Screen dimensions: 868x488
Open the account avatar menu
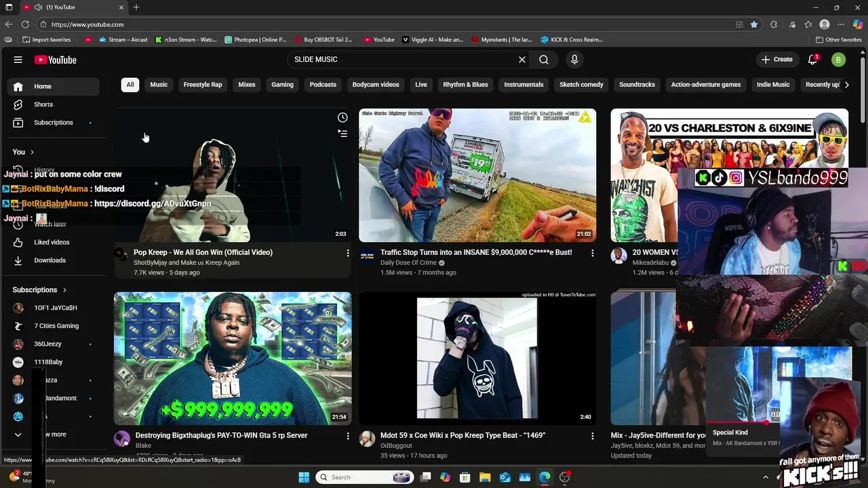[x=838, y=60]
